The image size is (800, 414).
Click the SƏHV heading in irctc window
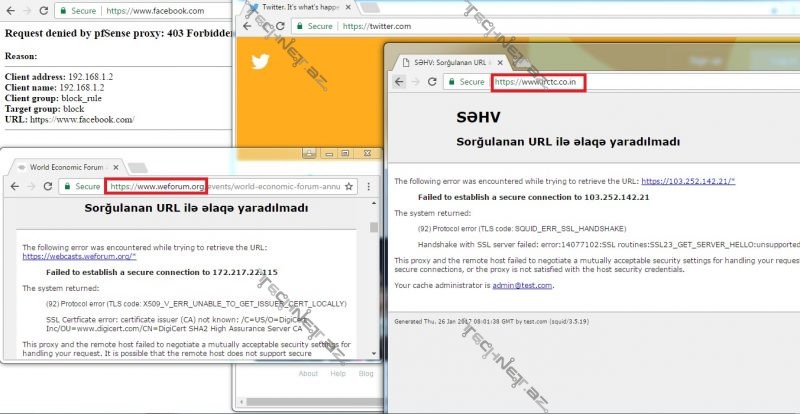[478, 117]
